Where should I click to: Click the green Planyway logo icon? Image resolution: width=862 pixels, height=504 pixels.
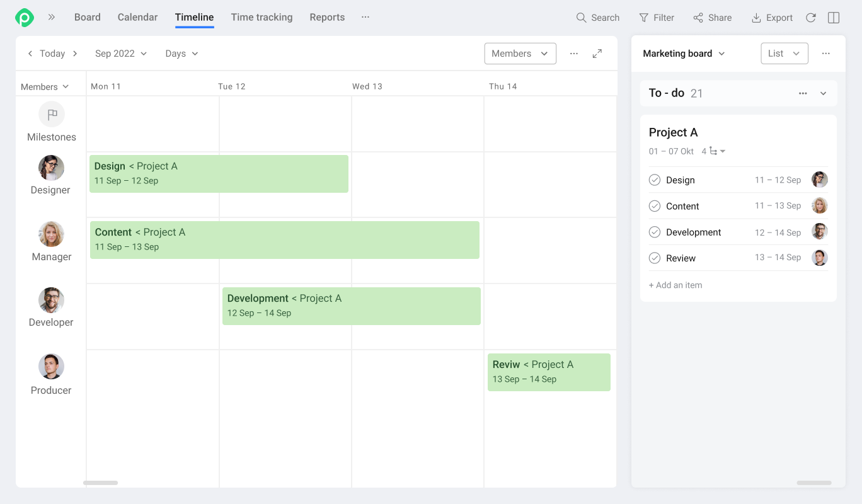[x=25, y=18]
